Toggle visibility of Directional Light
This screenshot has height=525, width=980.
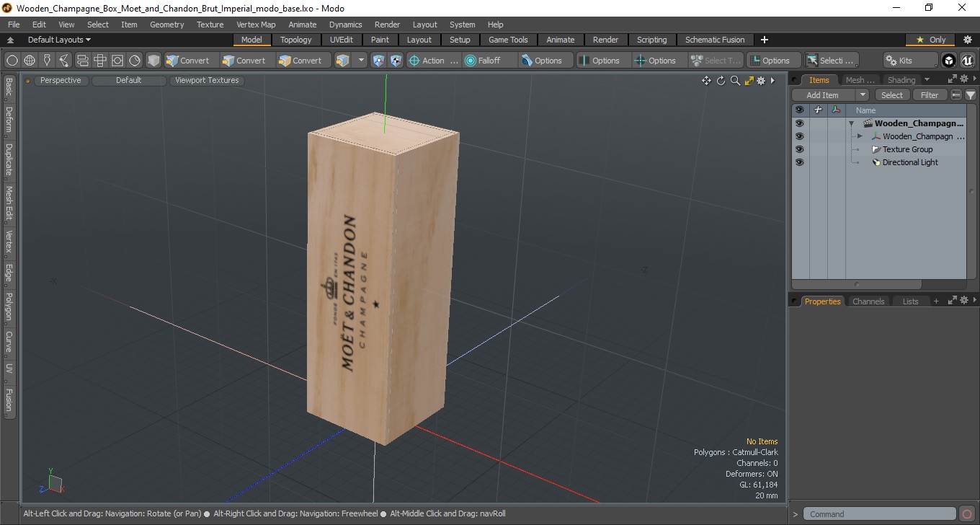pos(799,162)
